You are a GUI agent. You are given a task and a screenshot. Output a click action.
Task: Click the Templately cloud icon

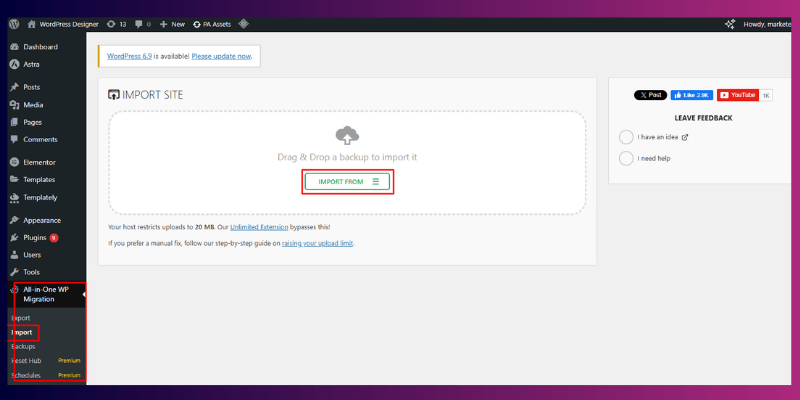[14, 198]
